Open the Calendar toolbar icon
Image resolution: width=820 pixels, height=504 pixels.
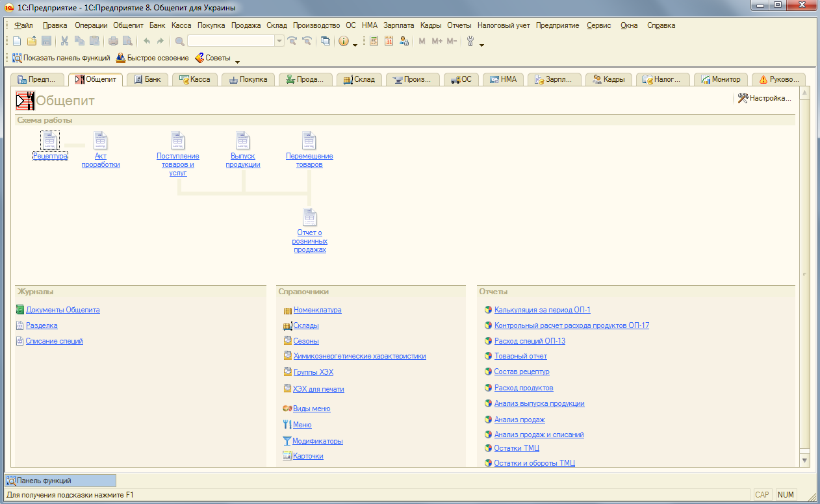point(389,41)
